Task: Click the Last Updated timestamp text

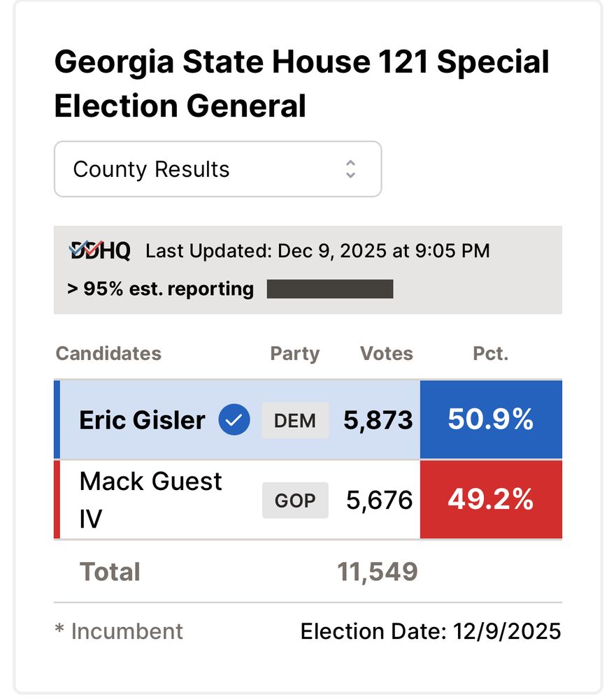Action: pyautogui.click(x=317, y=251)
